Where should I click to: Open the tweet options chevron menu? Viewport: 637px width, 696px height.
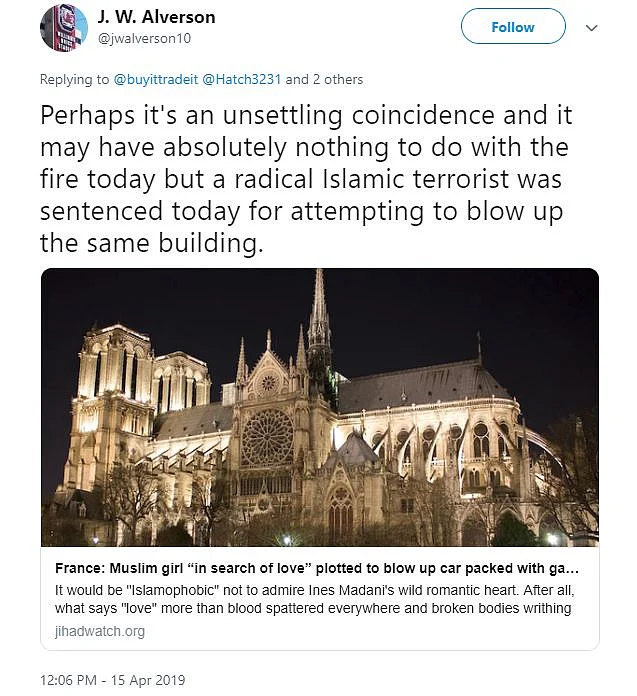592,28
